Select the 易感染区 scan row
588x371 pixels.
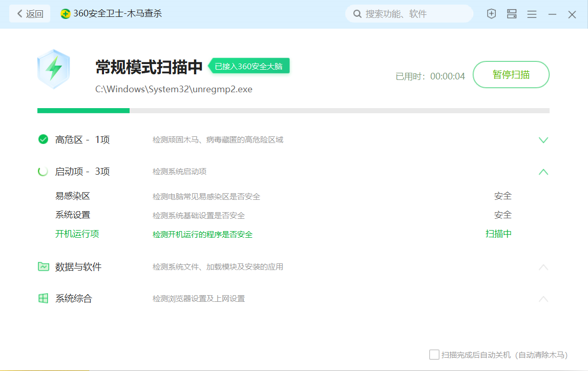coord(73,196)
